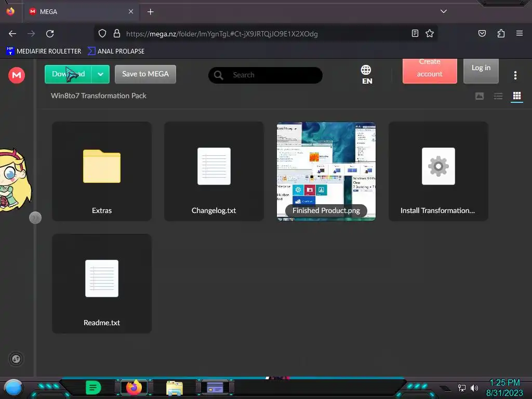The width and height of the screenshot is (532, 399).
Task: Click the Win8to7 Transformation Pack breadcrumb
Action: tap(98, 96)
